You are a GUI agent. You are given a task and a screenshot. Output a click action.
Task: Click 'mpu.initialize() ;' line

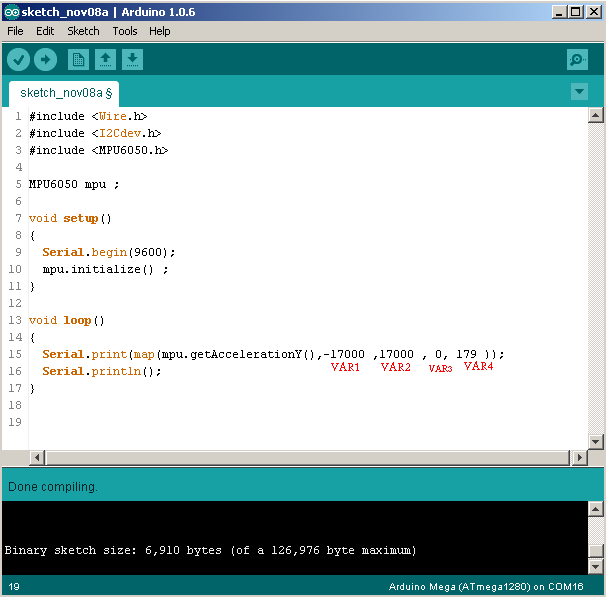[x=105, y=269]
